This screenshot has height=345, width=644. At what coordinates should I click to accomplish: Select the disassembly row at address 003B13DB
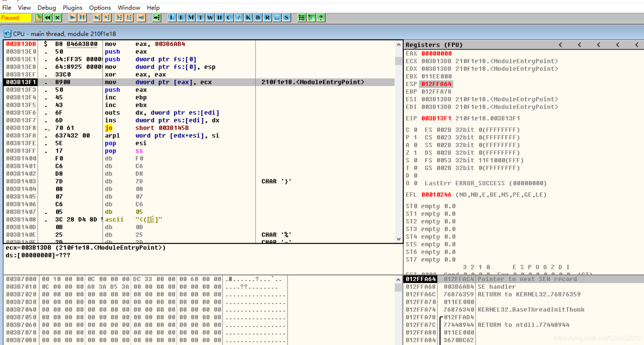(x=199, y=44)
